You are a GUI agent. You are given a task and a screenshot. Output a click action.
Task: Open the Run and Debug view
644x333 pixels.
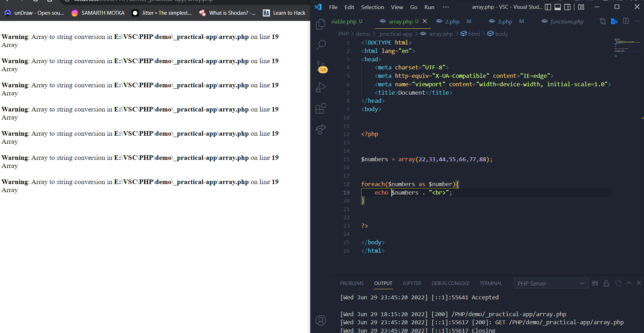pos(321,87)
